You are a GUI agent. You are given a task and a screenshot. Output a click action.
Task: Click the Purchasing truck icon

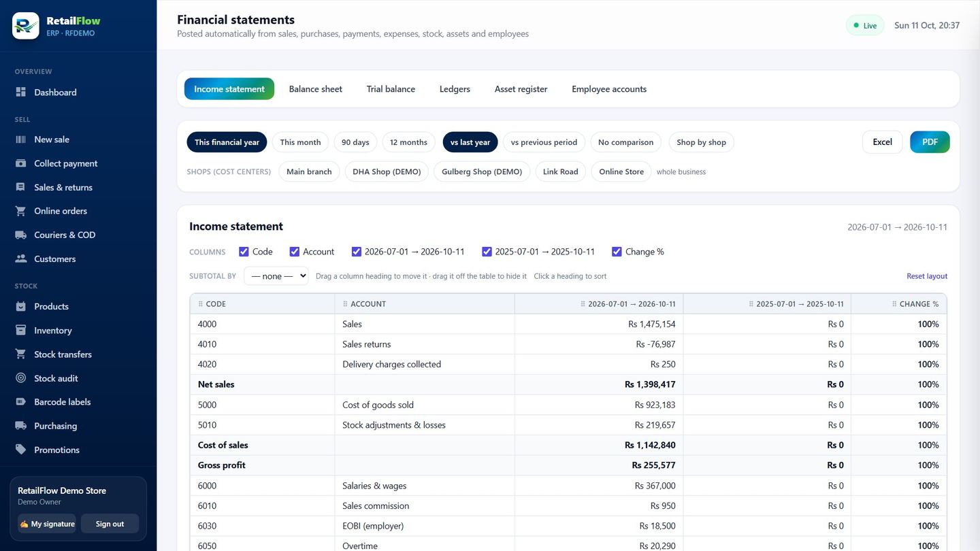(21, 426)
